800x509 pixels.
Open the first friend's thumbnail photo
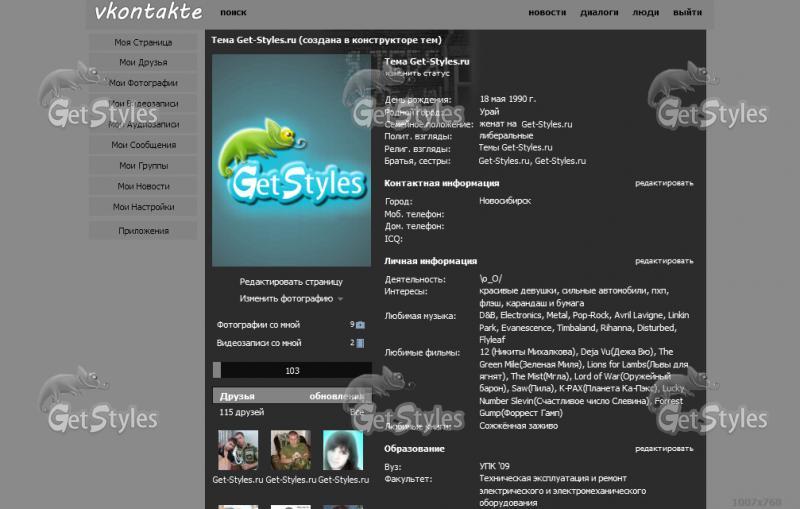[238, 450]
